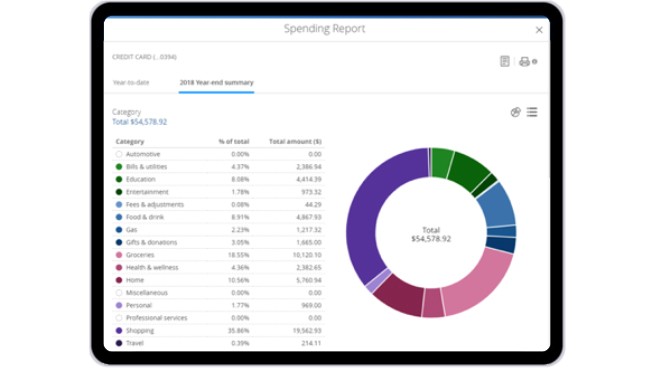Select the Miscellaneous category label
The image size is (654, 368).
(147, 293)
